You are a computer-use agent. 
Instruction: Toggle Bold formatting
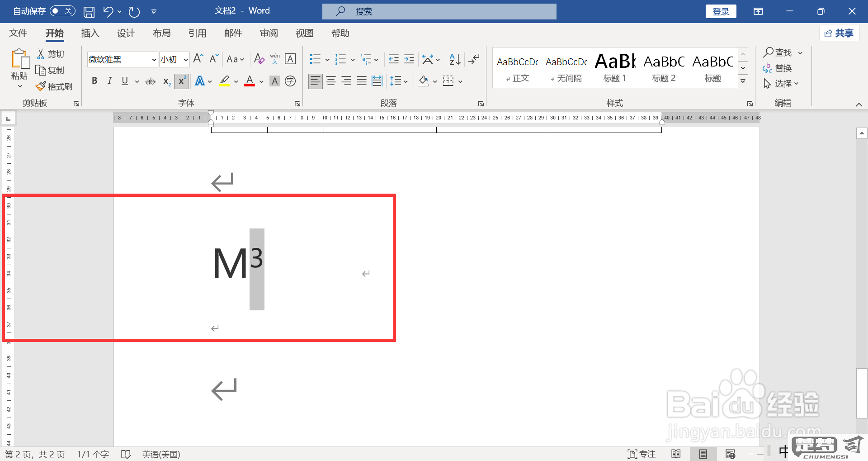(94, 81)
